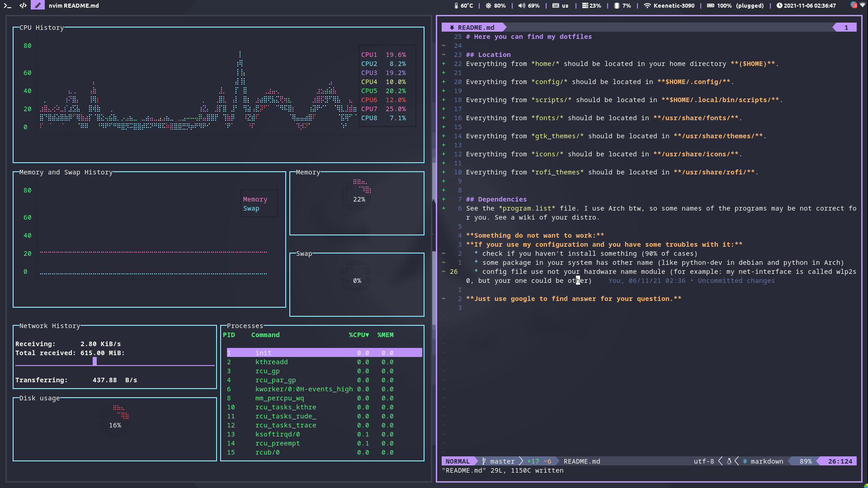Select the kthreadd process row
Screen dimensions: 868x488
[271, 362]
